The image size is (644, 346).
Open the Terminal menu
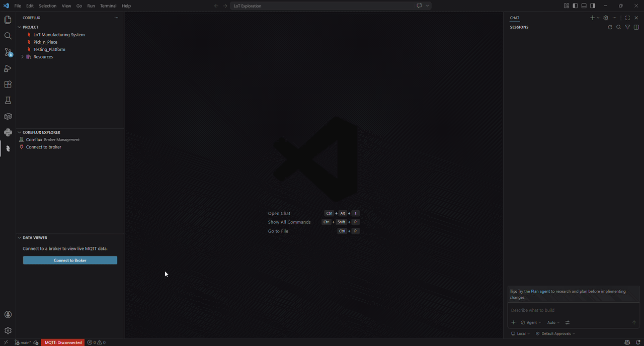click(108, 6)
